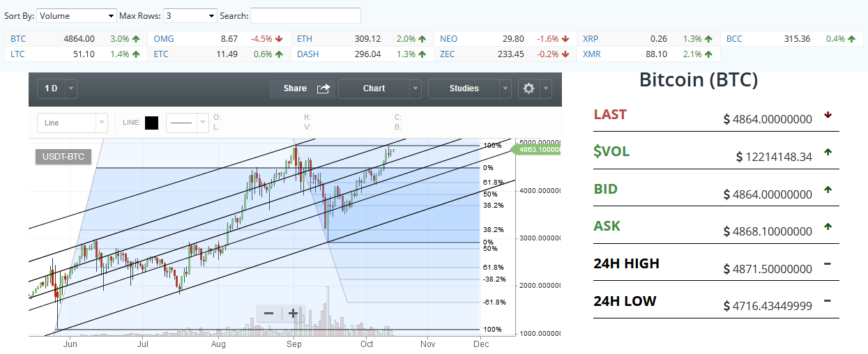Click the Oct label on time axis
The image size is (868, 354).
[367, 344]
